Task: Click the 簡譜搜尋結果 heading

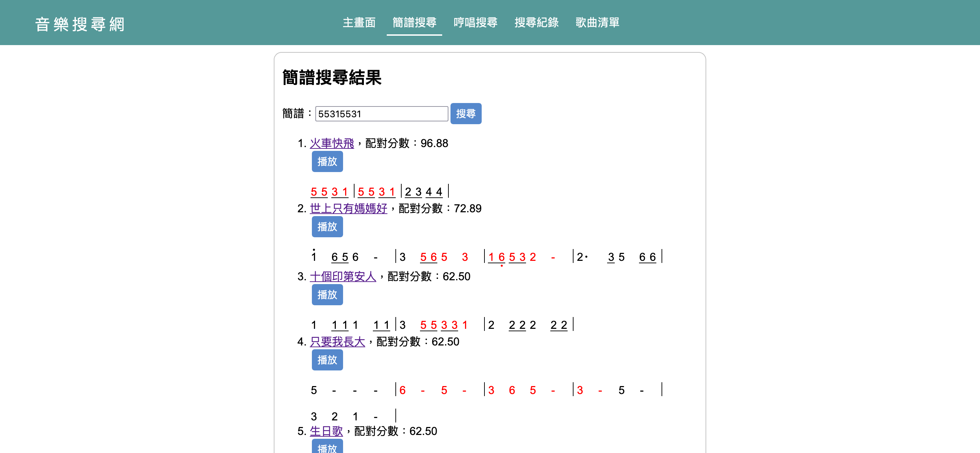Action: click(x=331, y=78)
